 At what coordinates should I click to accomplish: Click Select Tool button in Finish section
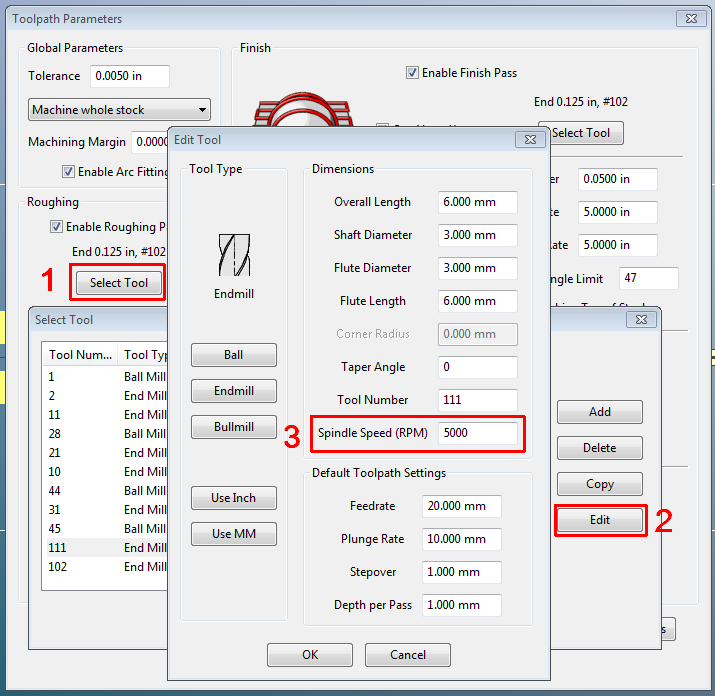point(580,133)
